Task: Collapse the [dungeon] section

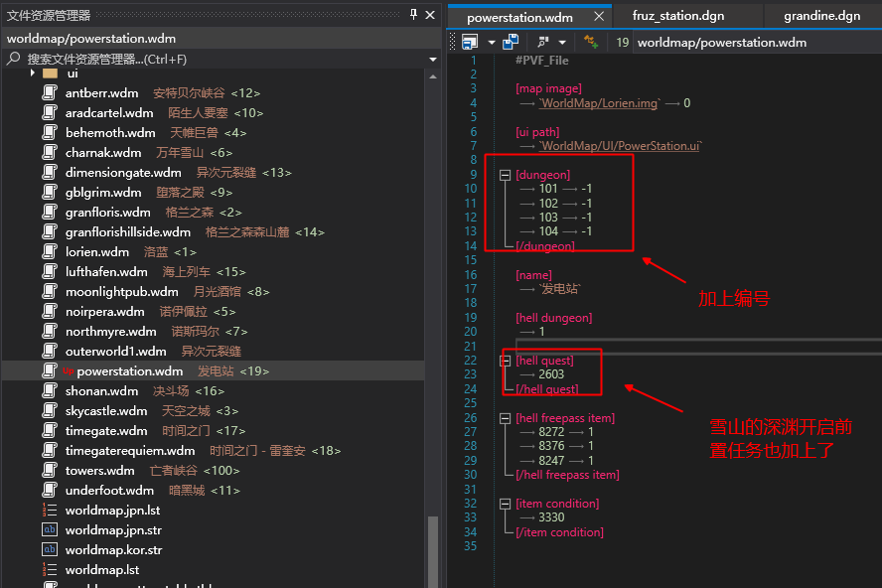Action: point(506,175)
